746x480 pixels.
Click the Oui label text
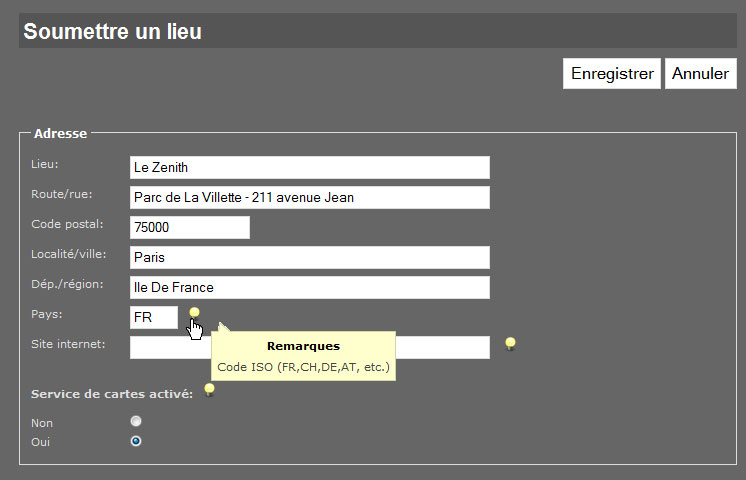click(40, 442)
